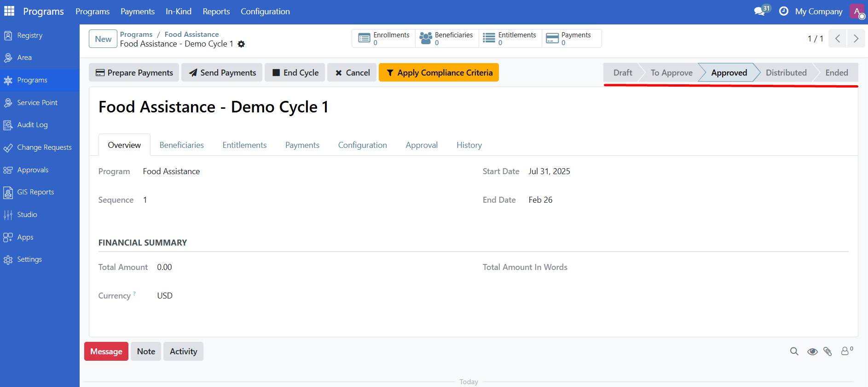
Task: Open attachments paperclip icon
Action: pos(827,352)
